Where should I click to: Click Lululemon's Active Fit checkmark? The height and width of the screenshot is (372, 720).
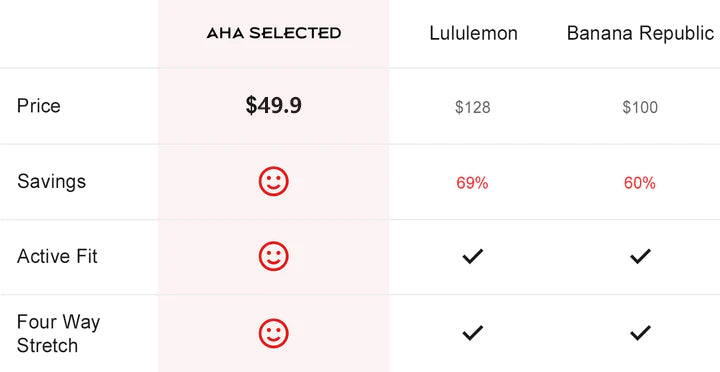tap(472, 256)
